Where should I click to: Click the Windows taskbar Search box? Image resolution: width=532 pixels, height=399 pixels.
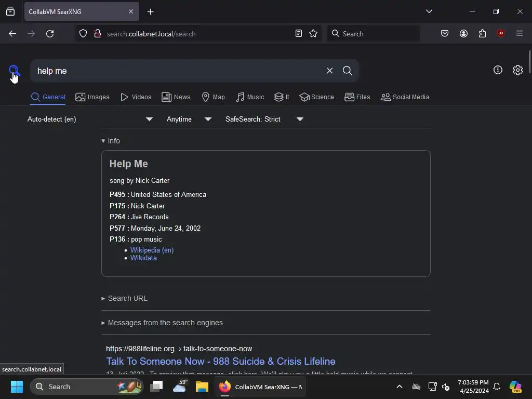click(87, 387)
